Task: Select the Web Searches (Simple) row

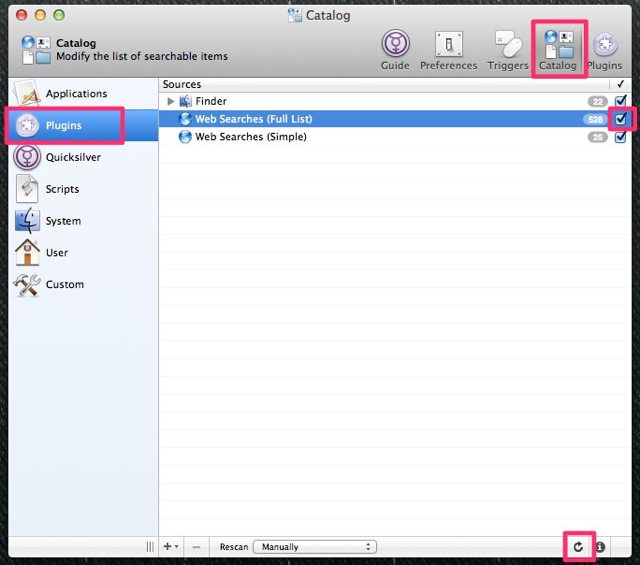Action: pos(395,137)
